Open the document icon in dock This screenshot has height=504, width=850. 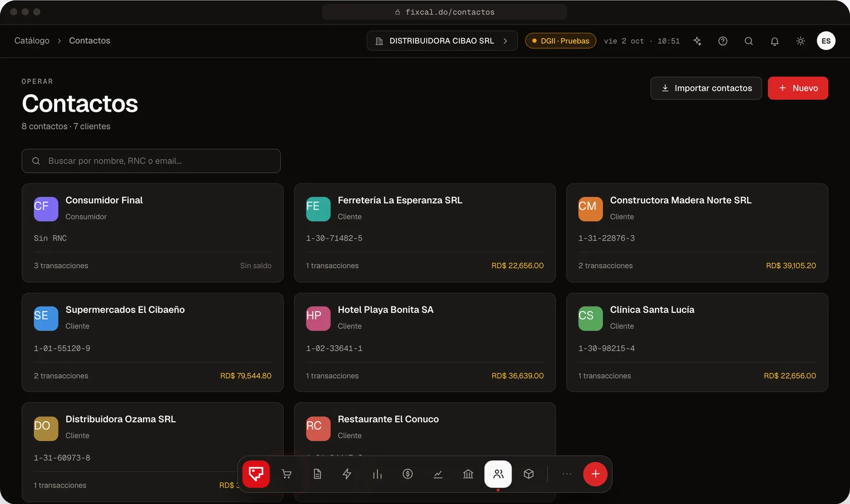317,474
